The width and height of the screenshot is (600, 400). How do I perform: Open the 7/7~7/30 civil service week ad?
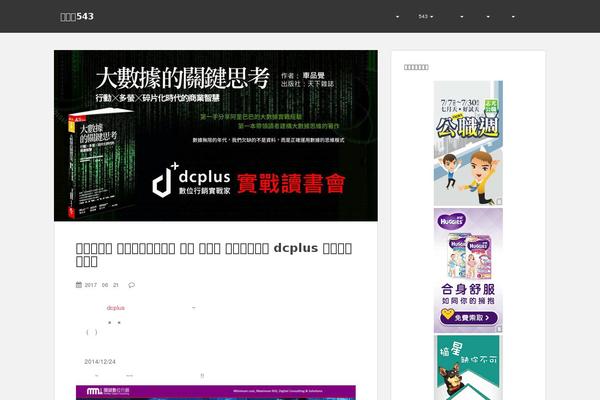pyautogui.click(x=468, y=143)
